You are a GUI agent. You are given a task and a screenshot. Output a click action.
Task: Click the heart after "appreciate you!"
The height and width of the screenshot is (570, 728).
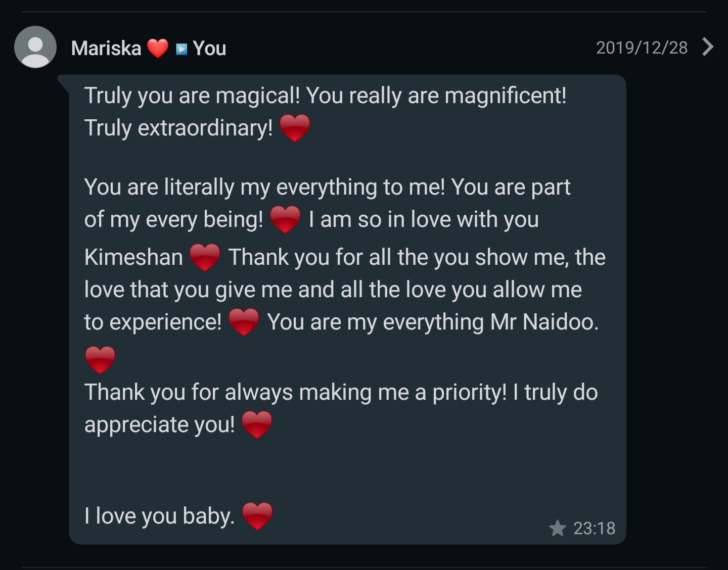tap(257, 424)
